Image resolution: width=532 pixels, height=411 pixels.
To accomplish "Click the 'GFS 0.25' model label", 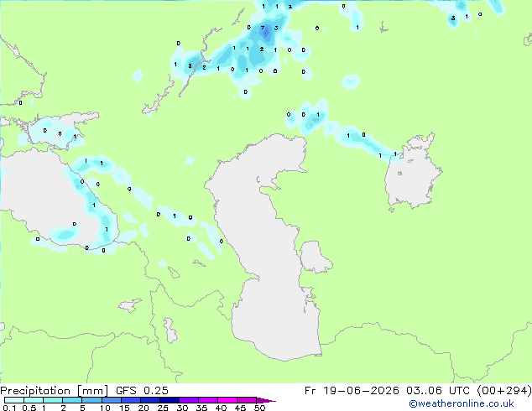I will 142,391.
